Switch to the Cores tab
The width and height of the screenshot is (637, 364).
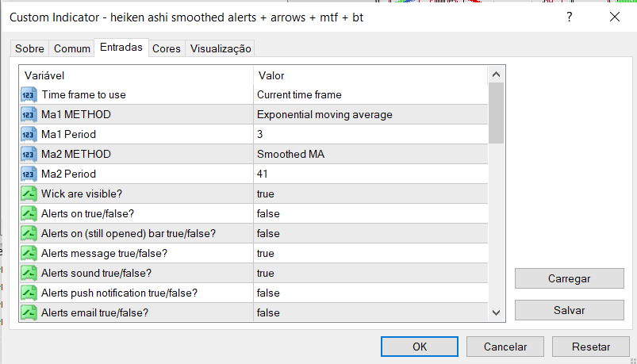[x=167, y=48]
